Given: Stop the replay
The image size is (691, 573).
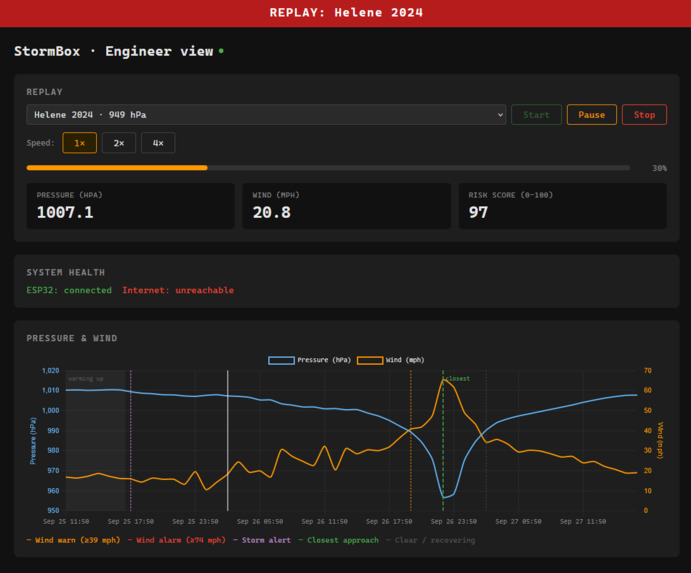Looking at the screenshot, I should click(644, 115).
